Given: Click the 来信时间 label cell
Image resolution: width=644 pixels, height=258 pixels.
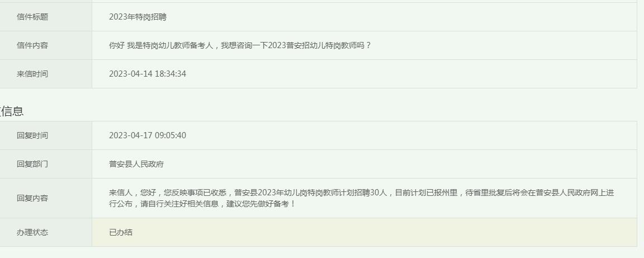Looking at the screenshot, I should click(32, 74).
